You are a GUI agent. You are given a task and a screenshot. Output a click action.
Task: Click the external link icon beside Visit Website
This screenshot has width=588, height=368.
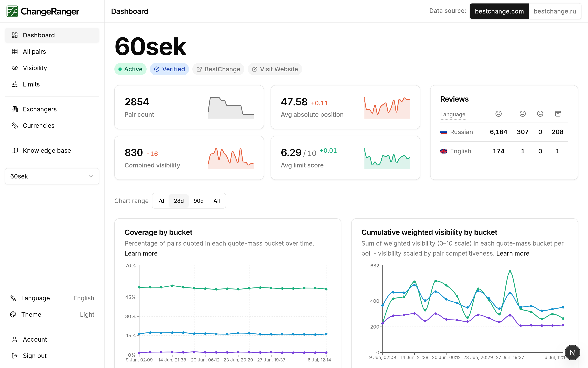pyautogui.click(x=254, y=69)
